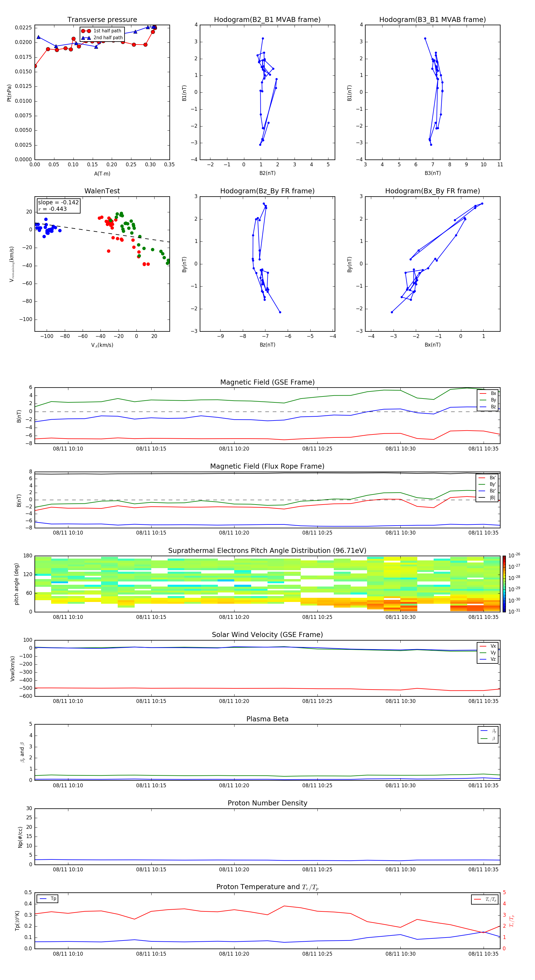
Task: Click the 'A(T·m)' x-axis label
Action: [x=102, y=174]
